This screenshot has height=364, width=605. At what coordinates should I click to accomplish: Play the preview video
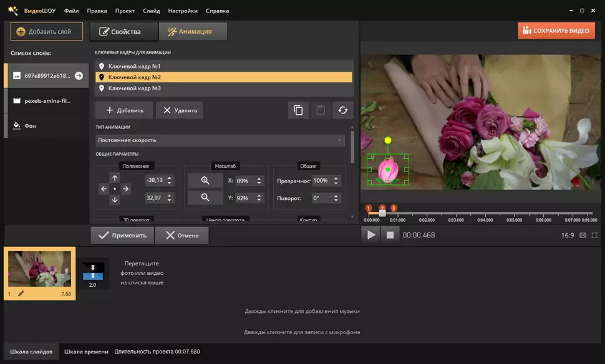coord(371,235)
